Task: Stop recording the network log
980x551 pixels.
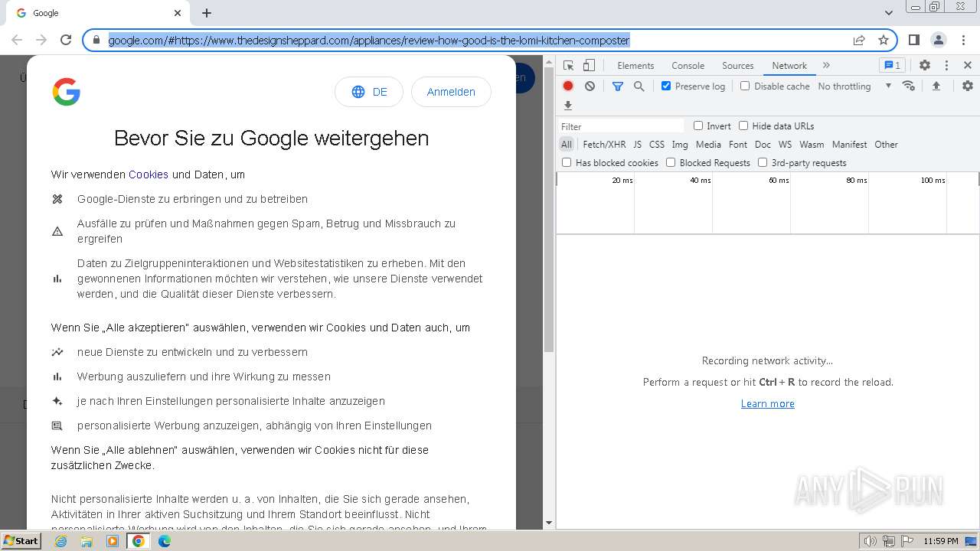Action: [568, 86]
